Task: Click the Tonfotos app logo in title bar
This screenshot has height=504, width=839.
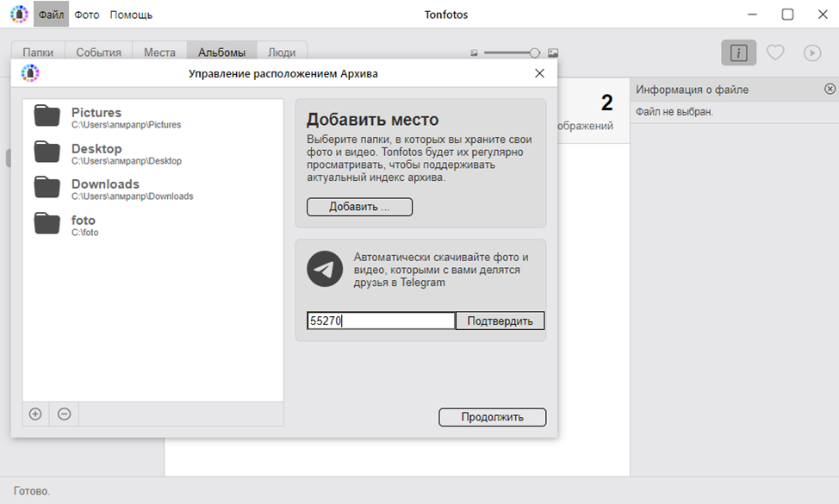Action: 19,15
